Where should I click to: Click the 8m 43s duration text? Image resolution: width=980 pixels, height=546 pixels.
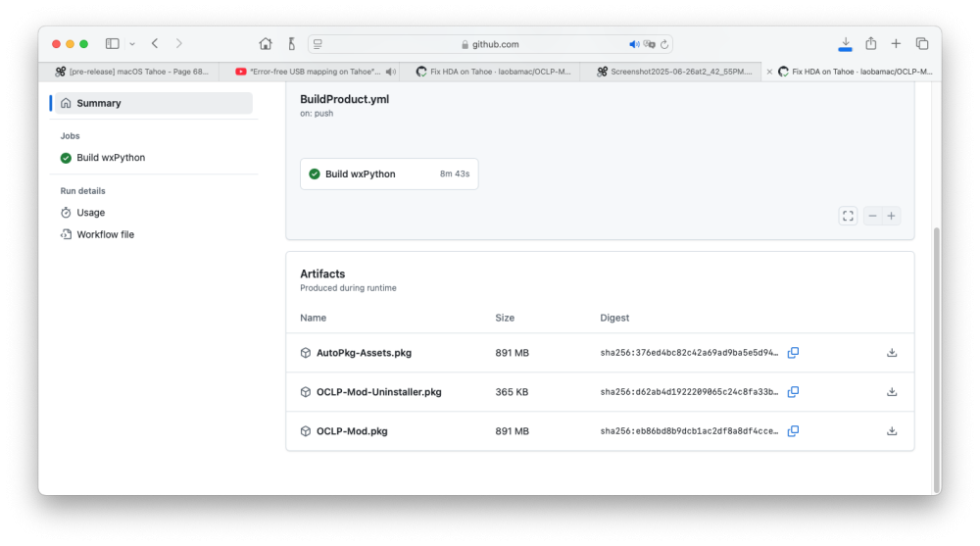click(x=455, y=174)
